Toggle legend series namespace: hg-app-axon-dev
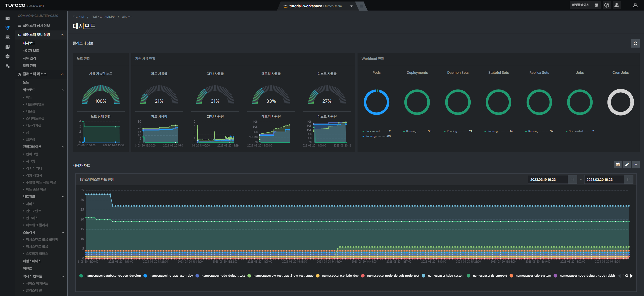The width and height of the screenshot is (644, 296). click(168, 276)
